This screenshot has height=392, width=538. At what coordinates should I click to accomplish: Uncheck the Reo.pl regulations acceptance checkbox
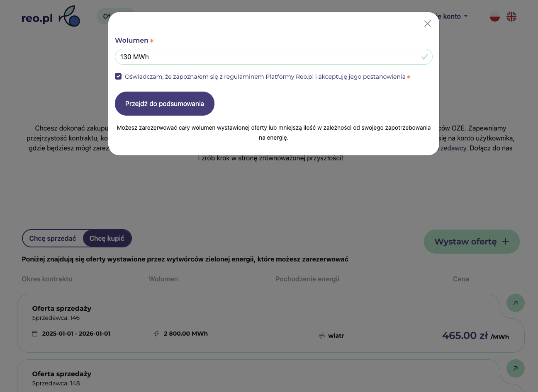point(118,77)
